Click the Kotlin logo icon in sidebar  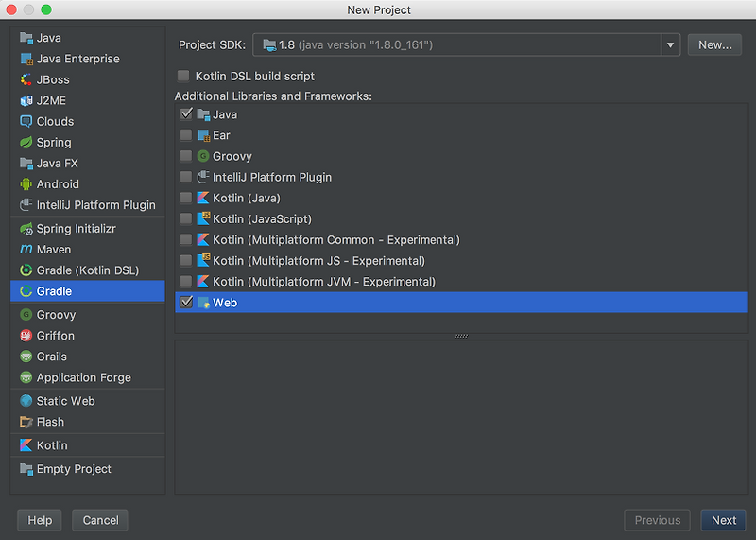[x=26, y=444]
